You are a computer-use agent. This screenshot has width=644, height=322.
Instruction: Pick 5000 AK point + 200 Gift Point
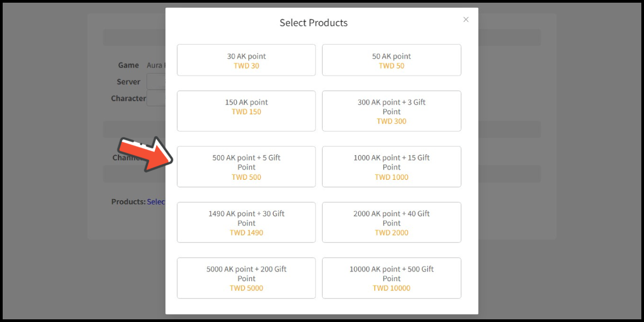(x=246, y=278)
